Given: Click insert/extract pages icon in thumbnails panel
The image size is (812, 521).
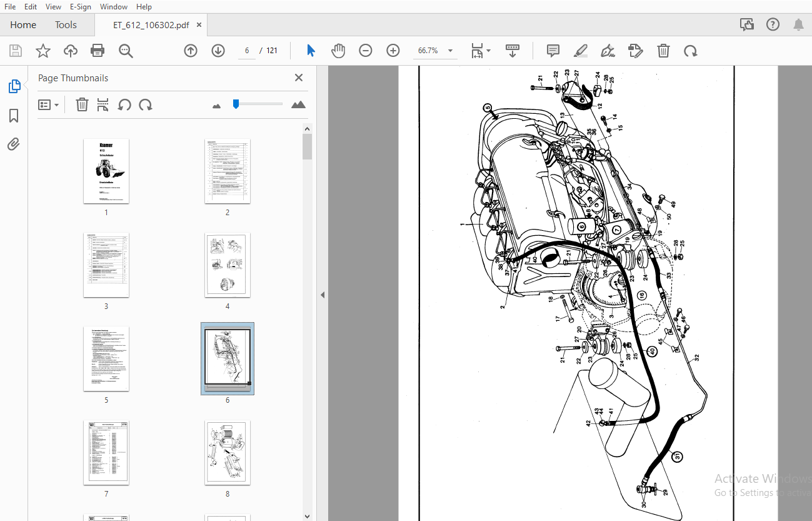Looking at the screenshot, I should pos(103,104).
